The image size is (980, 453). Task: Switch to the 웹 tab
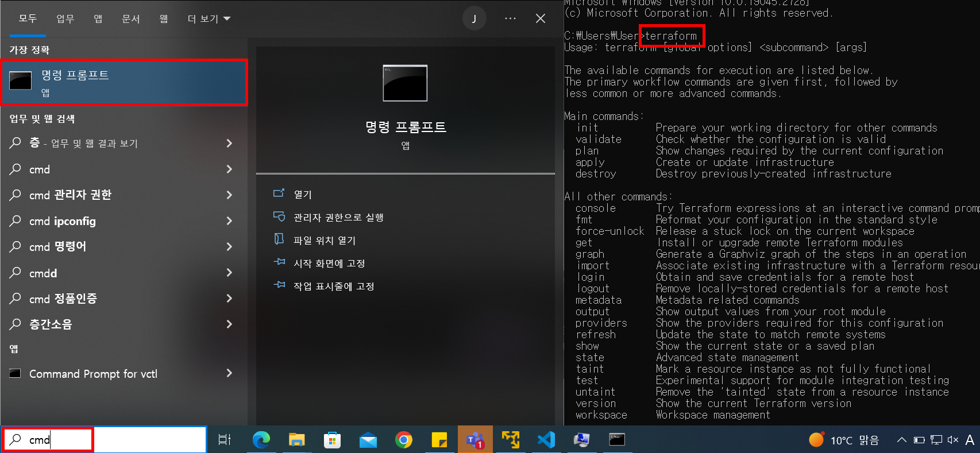coord(164,19)
